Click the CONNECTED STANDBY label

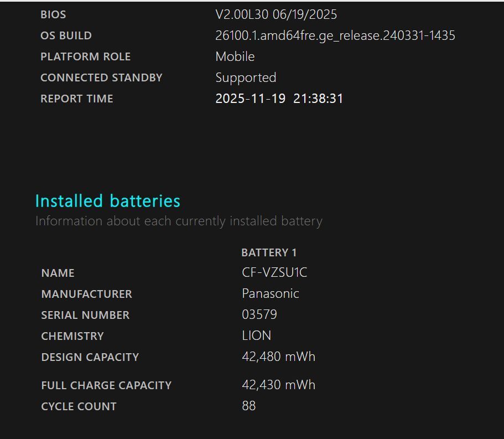tap(101, 78)
